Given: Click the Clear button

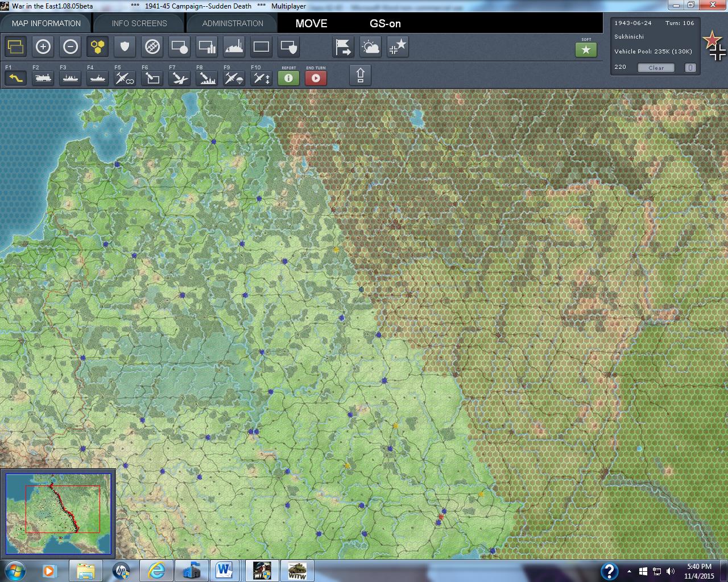Looking at the screenshot, I should coord(656,68).
